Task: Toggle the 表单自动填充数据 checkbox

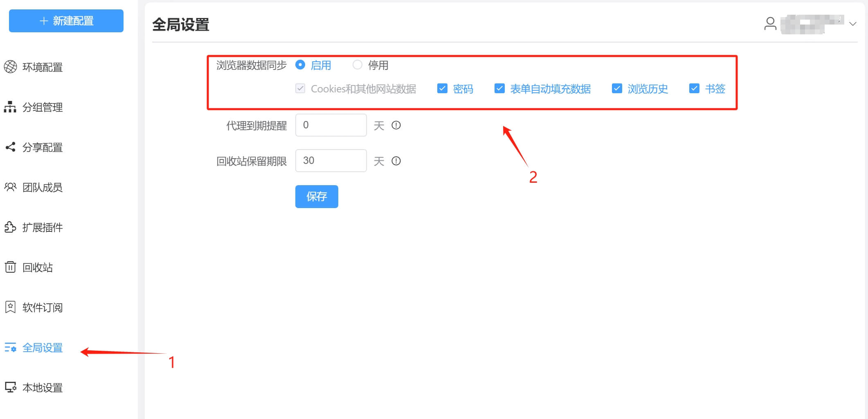Action: tap(499, 89)
